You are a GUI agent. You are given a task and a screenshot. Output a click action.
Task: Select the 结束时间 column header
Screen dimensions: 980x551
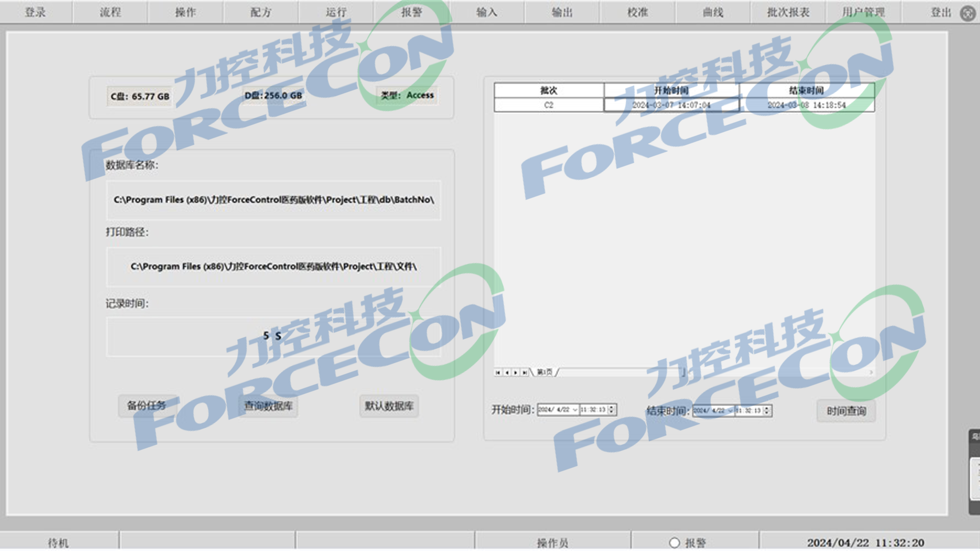tap(807, 91)
